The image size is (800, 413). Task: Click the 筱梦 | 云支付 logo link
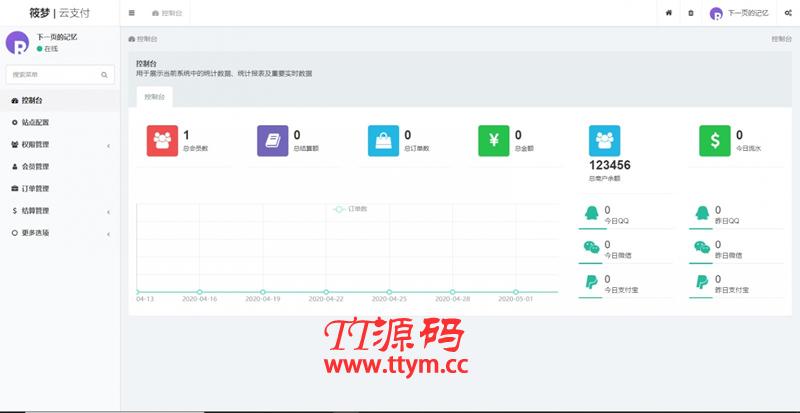pyautogui.click(x=59, y=13)
